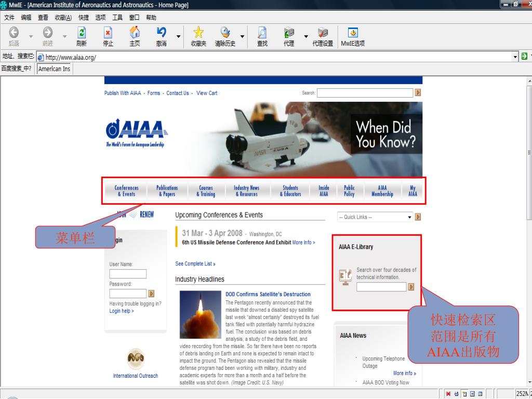Click See Complete List link
The height and width of the screenshot is (399, 532).
pyautogui.click(x=195, y=263)
